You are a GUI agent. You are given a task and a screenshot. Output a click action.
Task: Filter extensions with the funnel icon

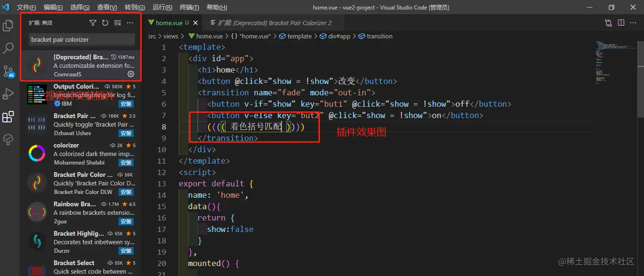(x=93, y=23)
